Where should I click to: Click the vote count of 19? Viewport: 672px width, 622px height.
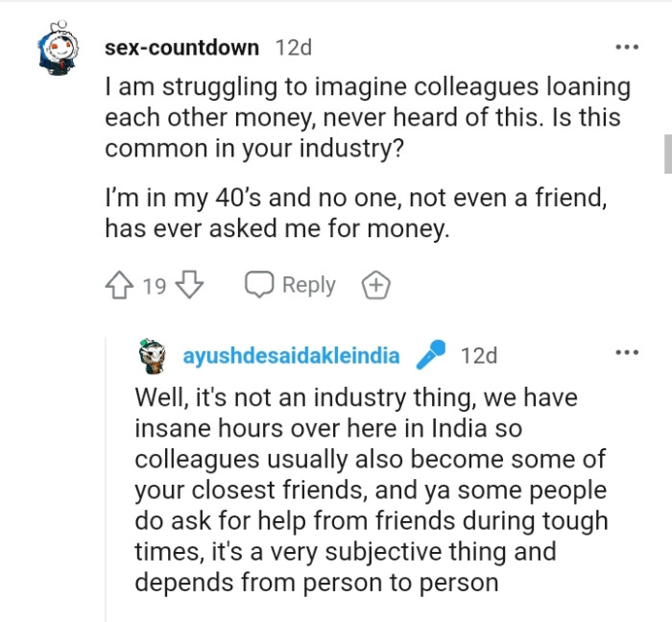pyautogui.click(x=155, y=285)
